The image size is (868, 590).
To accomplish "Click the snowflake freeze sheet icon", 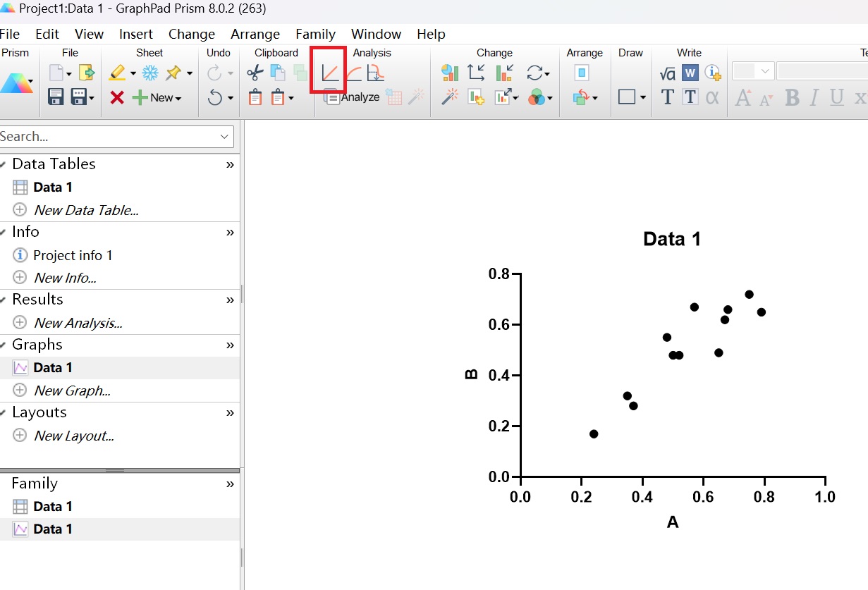I will (x=150, y=73).
